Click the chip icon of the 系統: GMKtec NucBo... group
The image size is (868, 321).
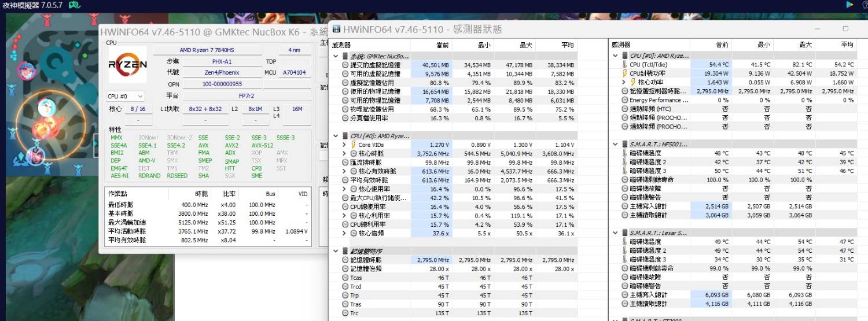[345, 56]
